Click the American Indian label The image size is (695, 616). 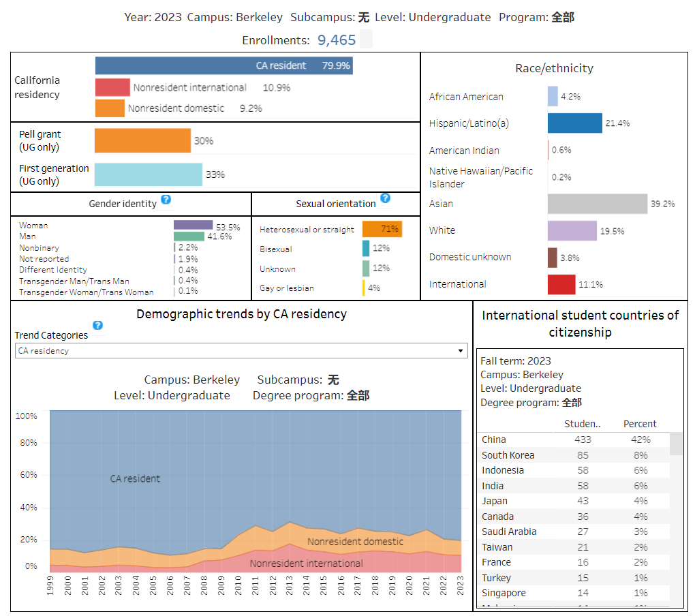point(464,151)
